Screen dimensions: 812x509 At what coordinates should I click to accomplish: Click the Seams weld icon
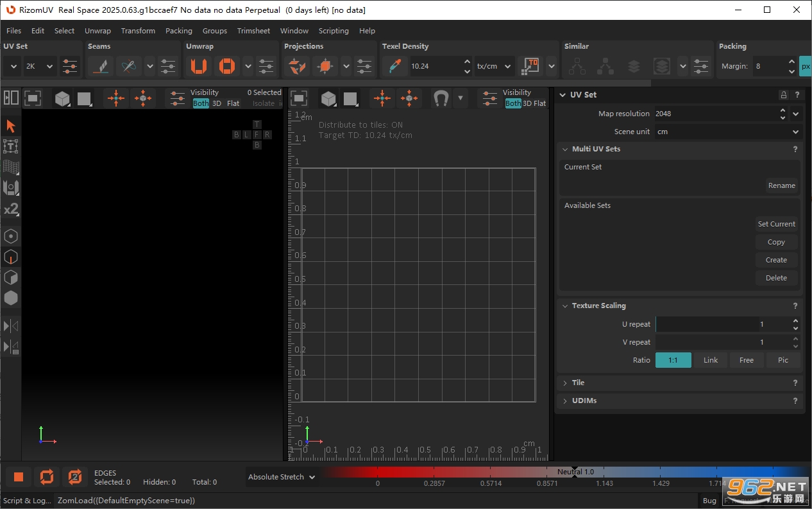click(x=128, y=66)
